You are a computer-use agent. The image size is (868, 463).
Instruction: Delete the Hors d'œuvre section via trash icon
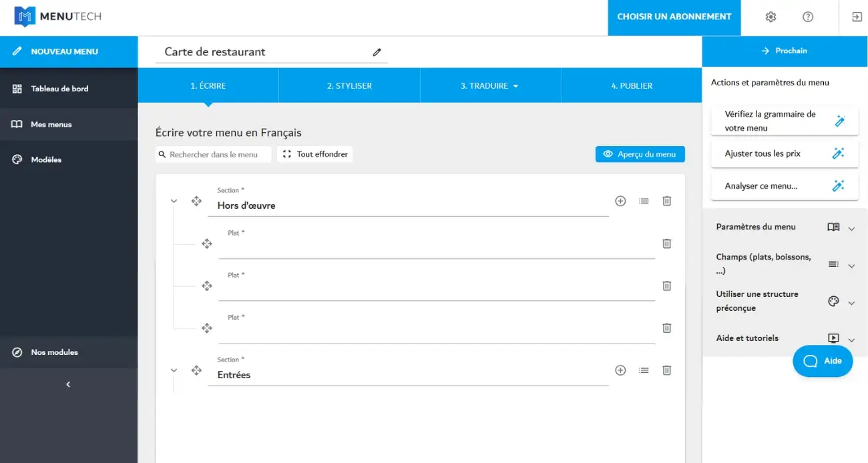666,200
